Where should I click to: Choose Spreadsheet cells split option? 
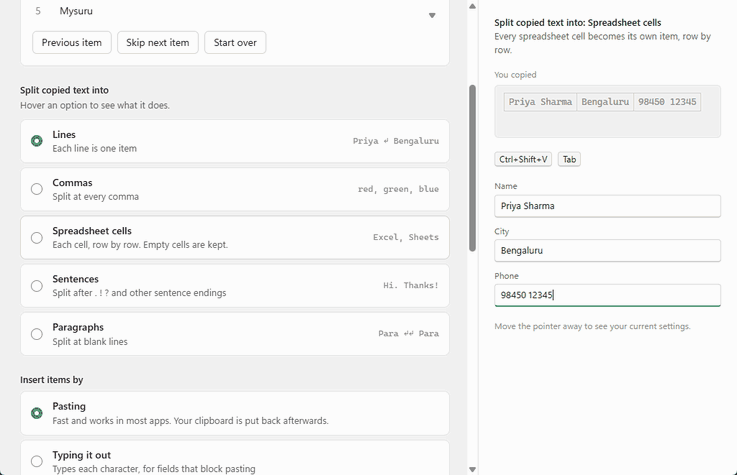point(235,238)
